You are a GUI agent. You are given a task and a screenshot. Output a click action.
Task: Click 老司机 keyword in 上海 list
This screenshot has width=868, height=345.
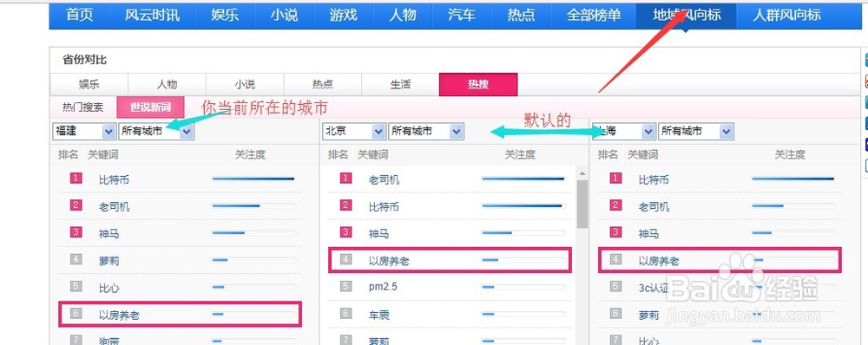pyautogui.click(x=654, y=207)
